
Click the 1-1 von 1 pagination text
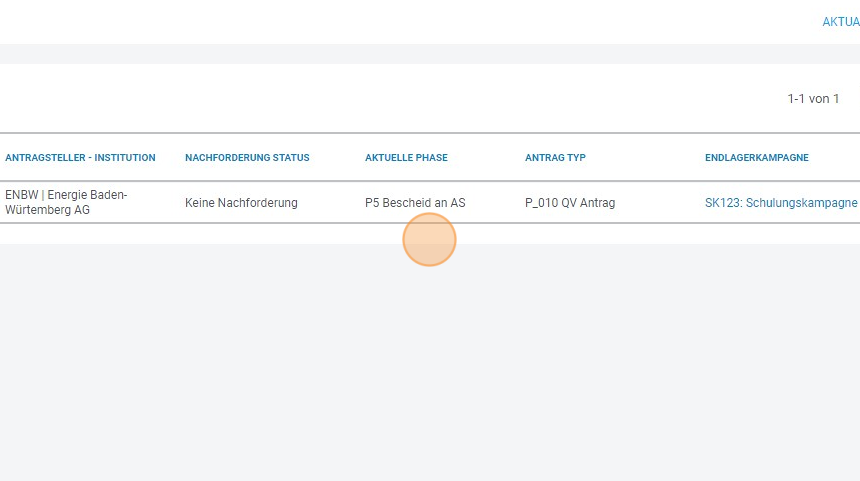coord(813,99)
